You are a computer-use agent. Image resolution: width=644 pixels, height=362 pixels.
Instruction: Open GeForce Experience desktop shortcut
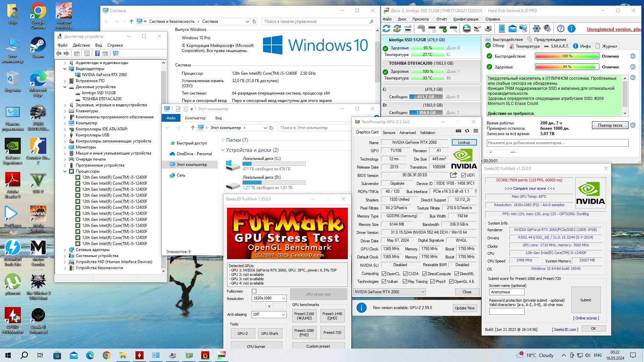pos(12,152)
